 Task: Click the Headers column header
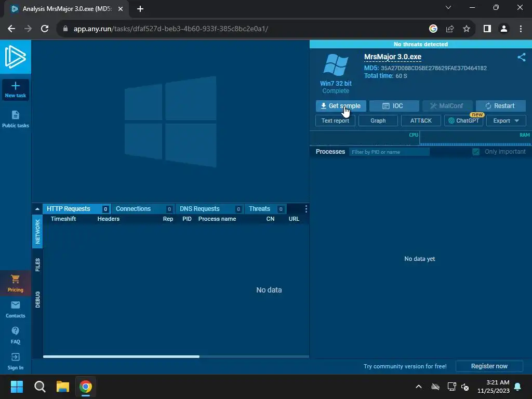[108, 219]
